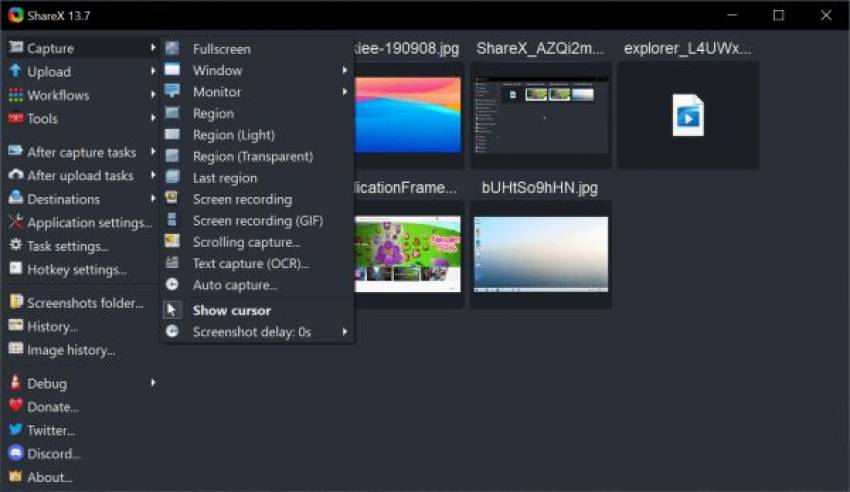Choose Region (Transparent) capture option
This screenshot has width=850, height=492.
(x=257, y=156)
